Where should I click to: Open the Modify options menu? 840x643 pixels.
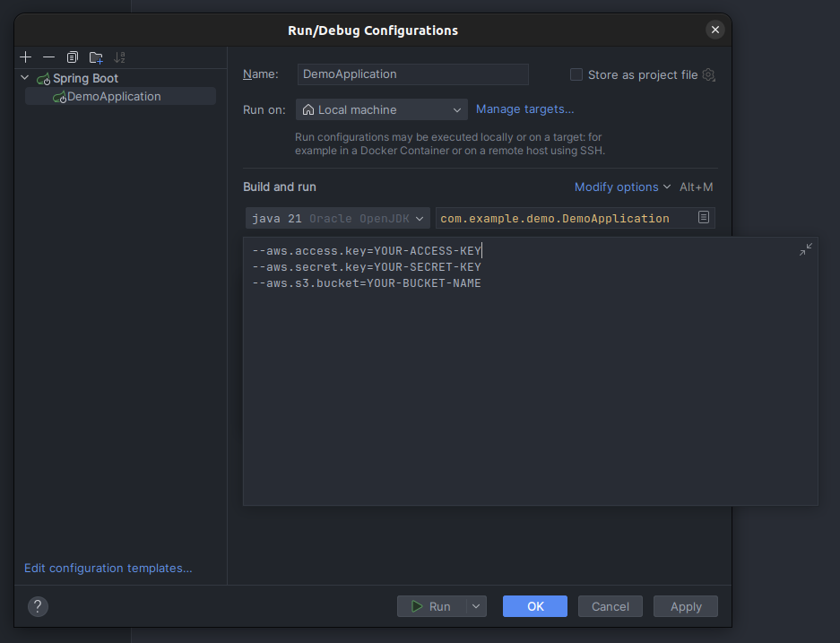point(622,187)
